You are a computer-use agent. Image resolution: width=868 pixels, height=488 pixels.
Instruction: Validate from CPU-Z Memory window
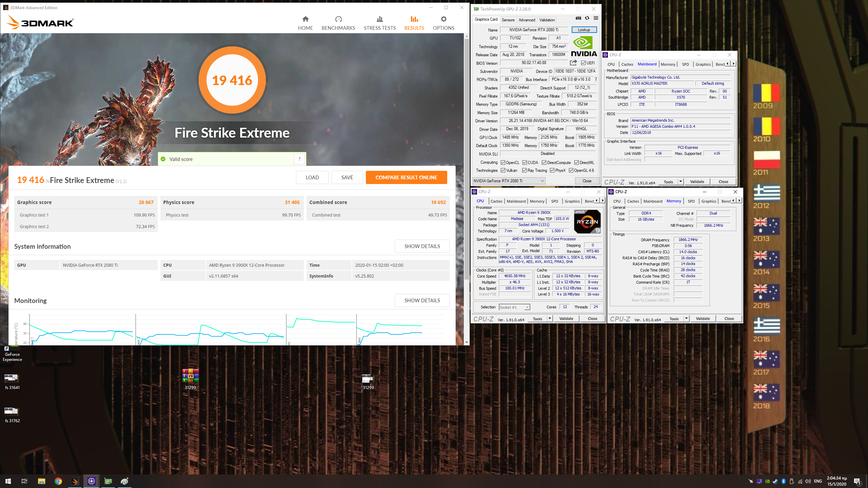pos(703,319)
